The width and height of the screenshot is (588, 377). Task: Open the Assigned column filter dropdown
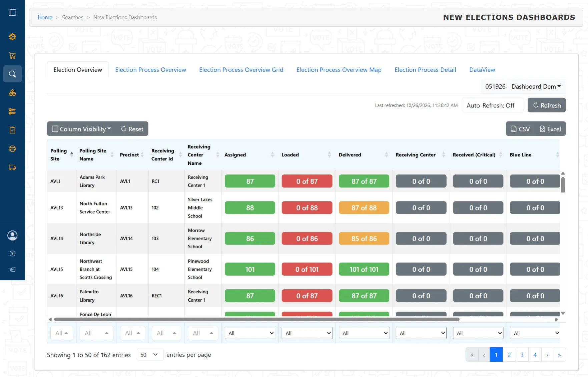pos(250,333)
